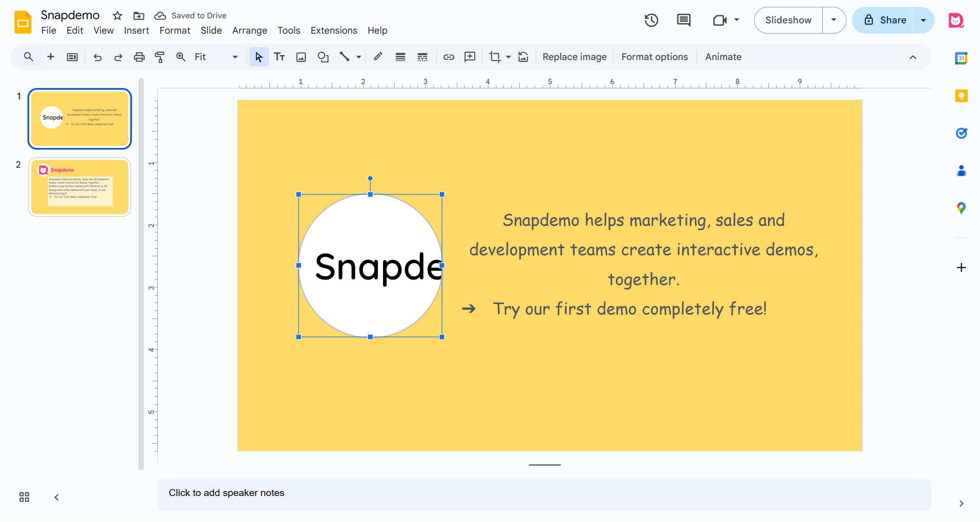Collapse the filmstrip panel

[x=57, y=497]
